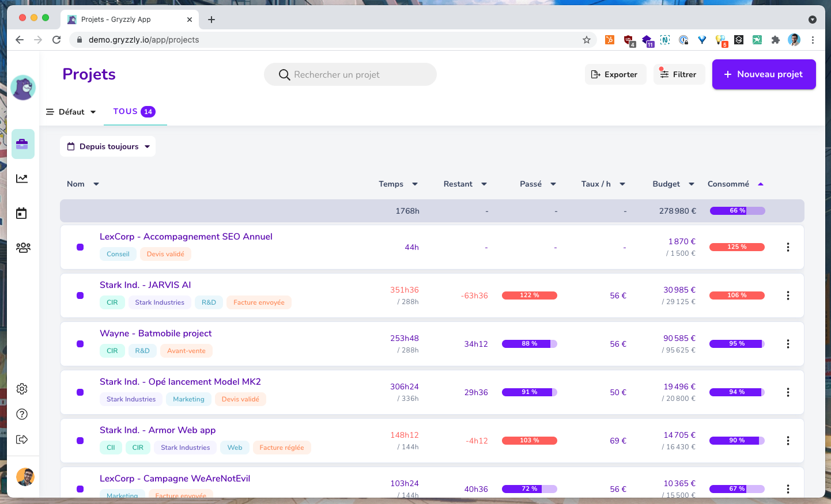831x504 pixels.
Task: Open a new browser tab
Action: (211, 20)
